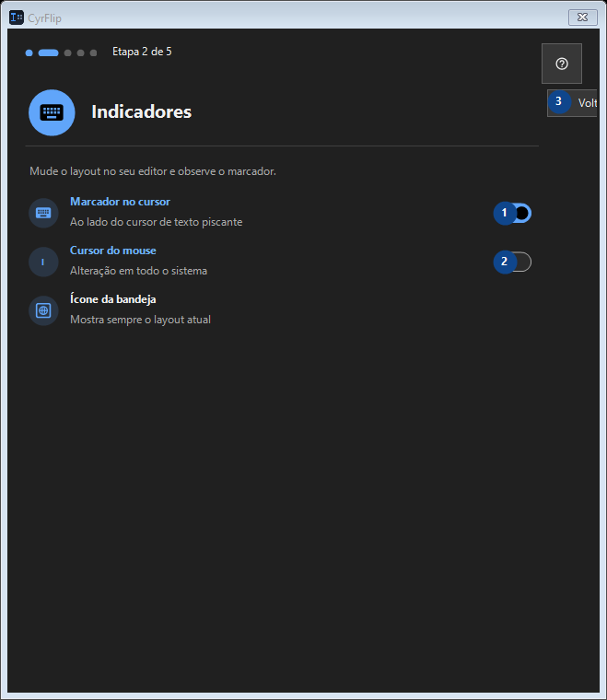Close the CyrFlip window
The image size is (607, 700).
point(582,17)
